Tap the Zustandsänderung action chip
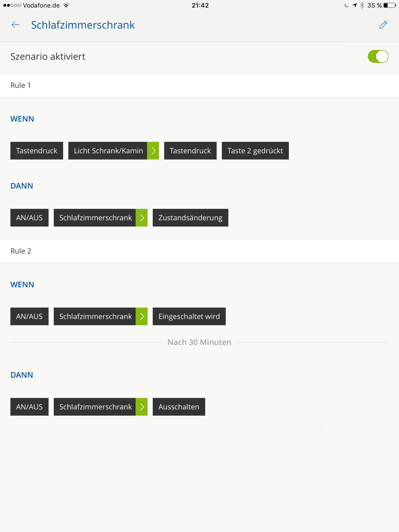This screenshot has width=399, height=532. pos(190,218)
